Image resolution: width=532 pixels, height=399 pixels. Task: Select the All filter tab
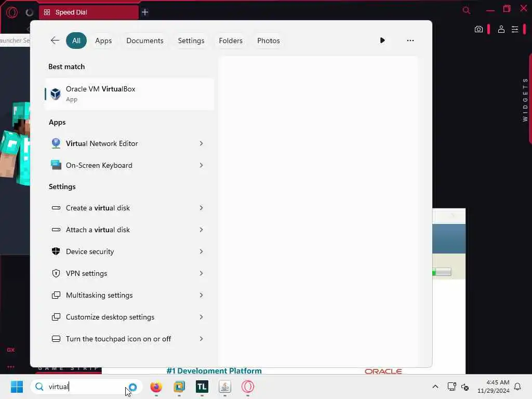tap(76, 41)
